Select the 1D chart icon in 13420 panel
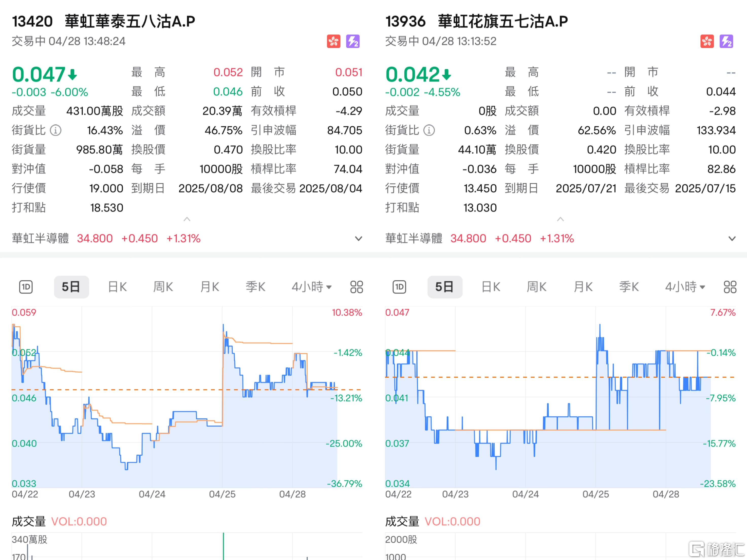The height and width of the screenshot is (560, 747). (x=26, y=287)
